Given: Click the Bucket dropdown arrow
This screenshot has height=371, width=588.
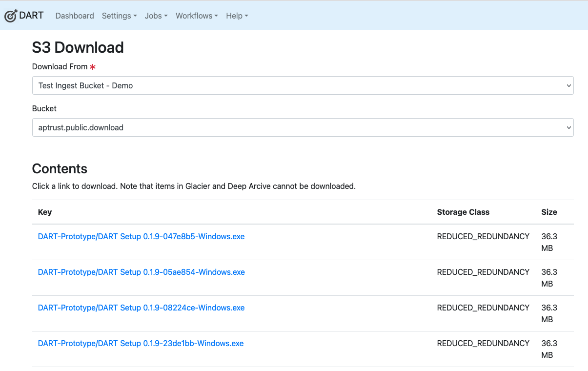Looking at the screenshot, I should coord(569,127).
